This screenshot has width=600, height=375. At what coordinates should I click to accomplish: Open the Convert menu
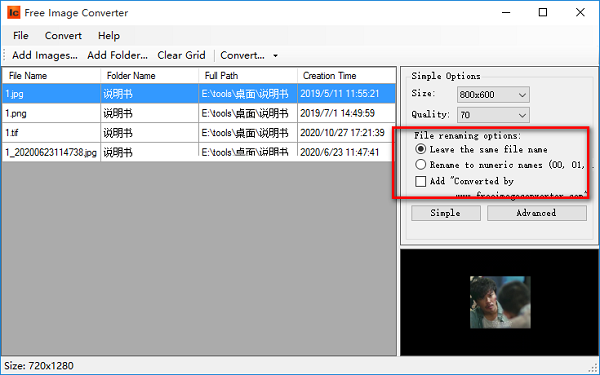point(63,36)
